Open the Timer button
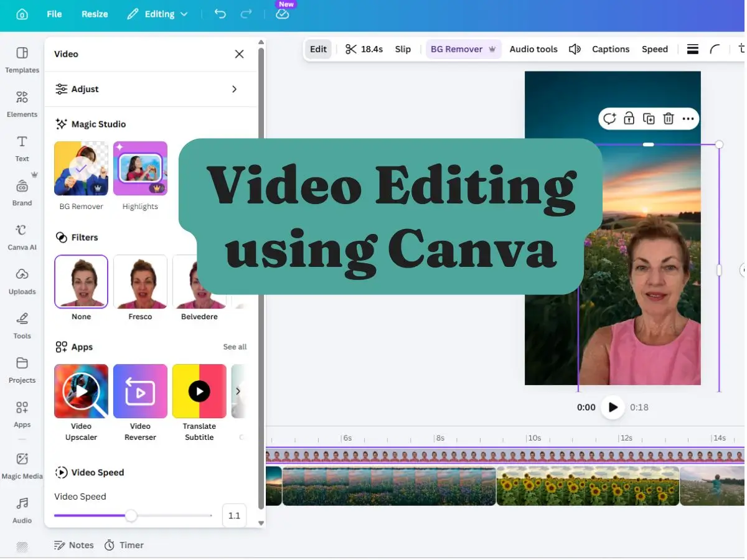This screenshot has width=747, height=560. coord(124,545)
